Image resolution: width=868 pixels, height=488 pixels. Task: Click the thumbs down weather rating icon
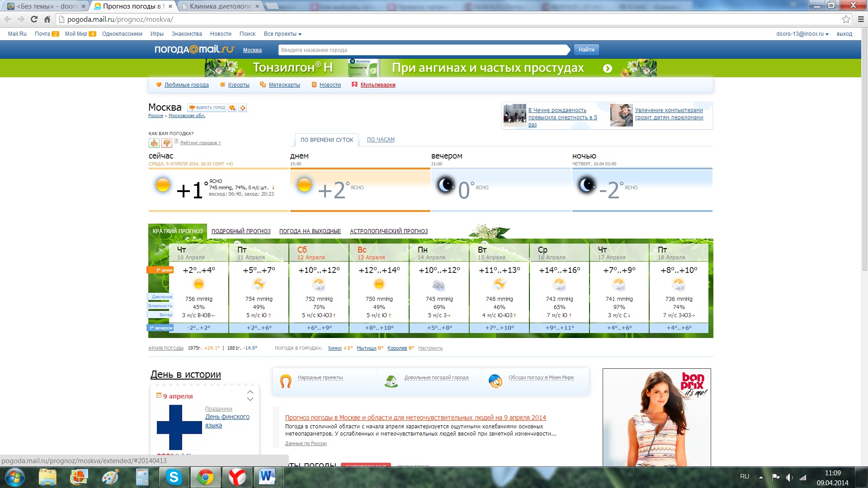[167, 143]
